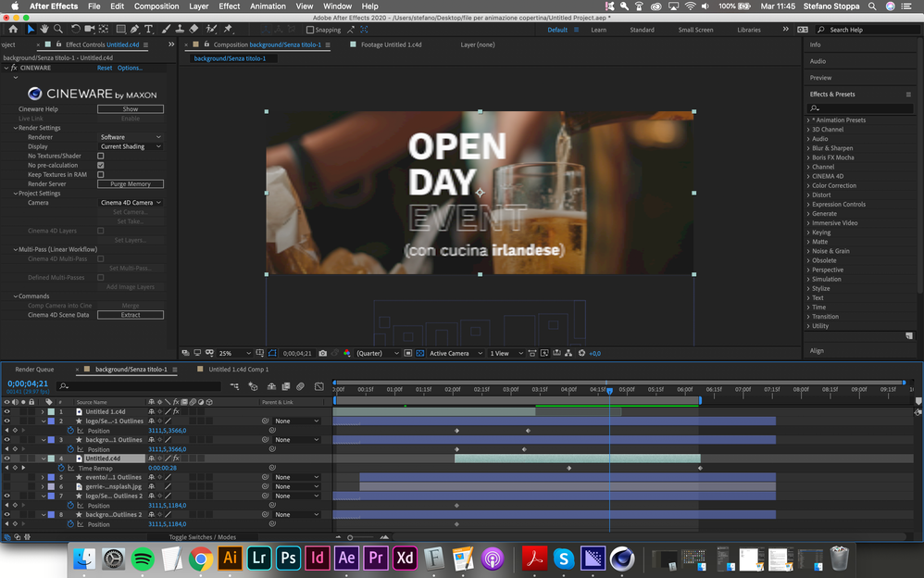Click the Show Channel RGB icon
The height and width of the screenshot is (578, 924).
[347, 353]
